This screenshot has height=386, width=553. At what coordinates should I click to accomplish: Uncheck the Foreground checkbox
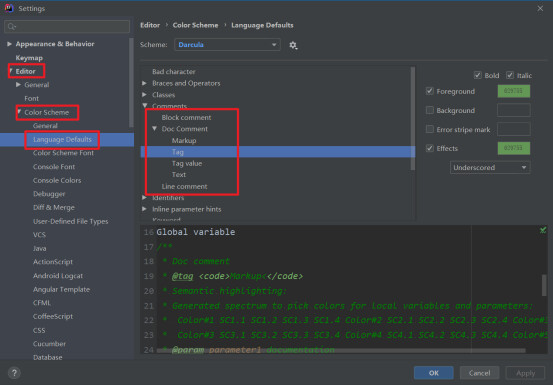[430, 91]
